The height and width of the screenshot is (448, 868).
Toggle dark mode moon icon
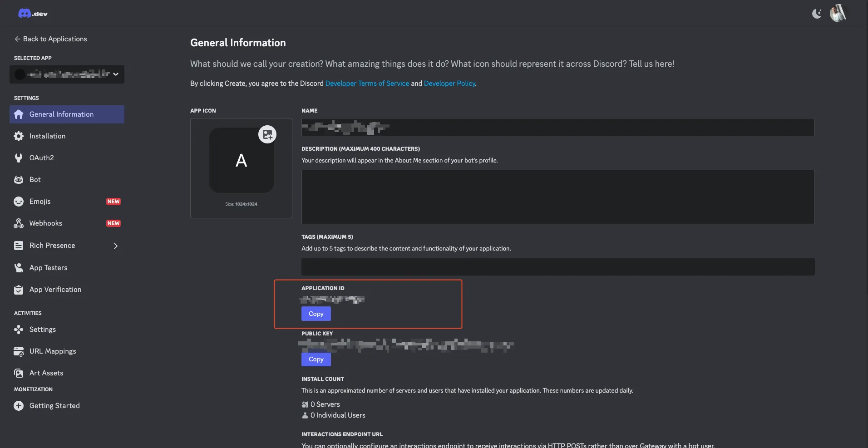(x=817, y=14)
